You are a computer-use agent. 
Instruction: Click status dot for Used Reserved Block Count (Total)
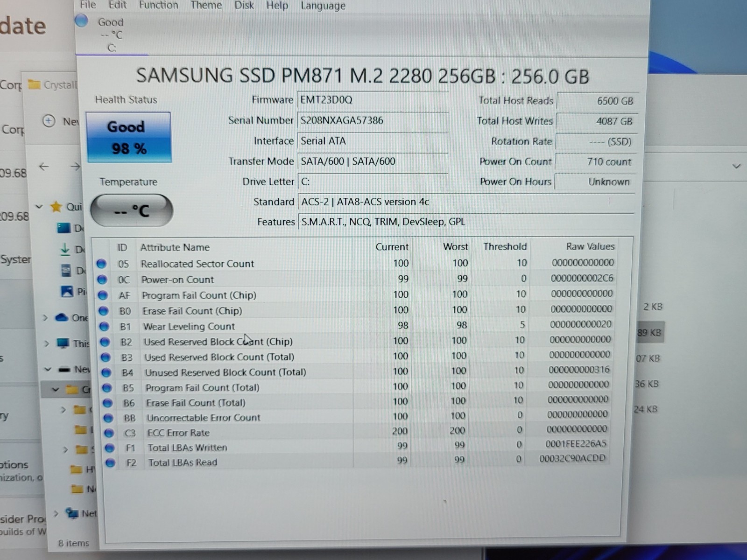click(106, 357)
